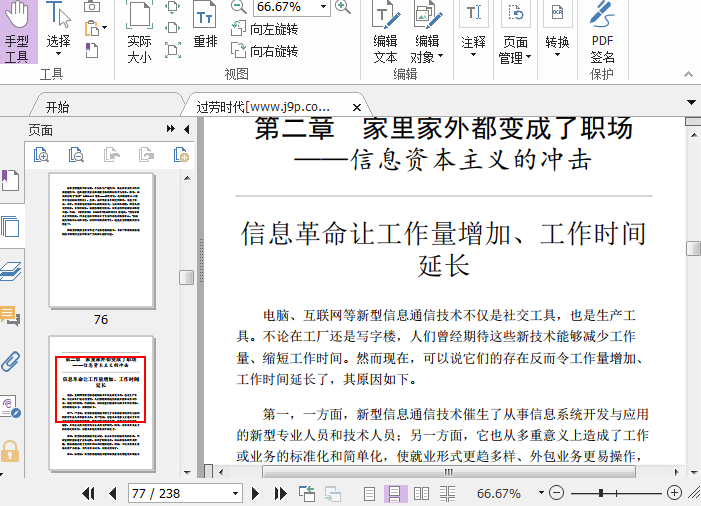Open the Bookmarks side panel
701x506 pixels.
(10, 180)
